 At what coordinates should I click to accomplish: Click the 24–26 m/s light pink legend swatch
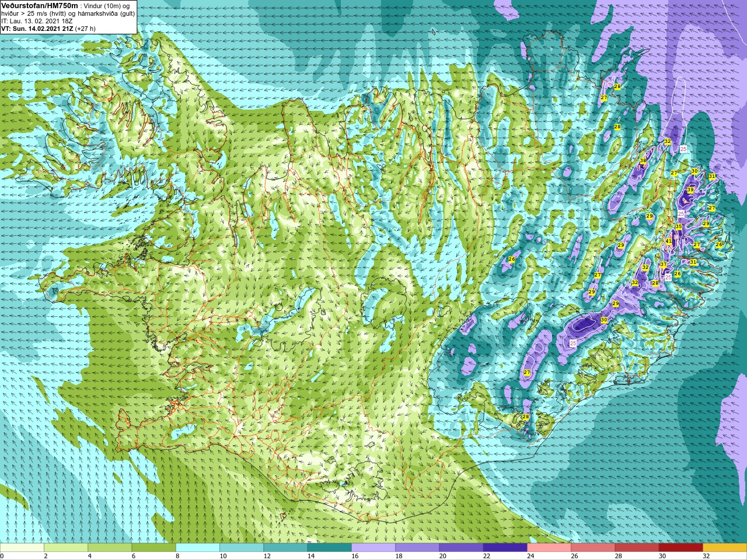(x=549, y=548)
